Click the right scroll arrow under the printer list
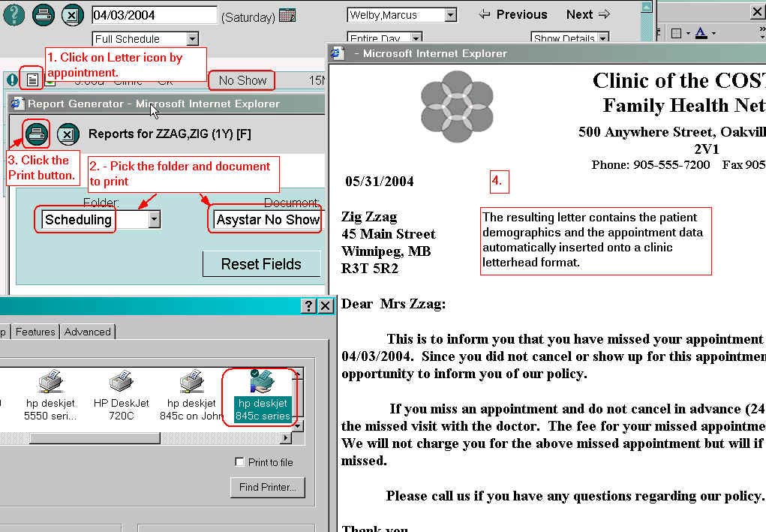Viewport: 766px width, 532px height. pos(287,438)
